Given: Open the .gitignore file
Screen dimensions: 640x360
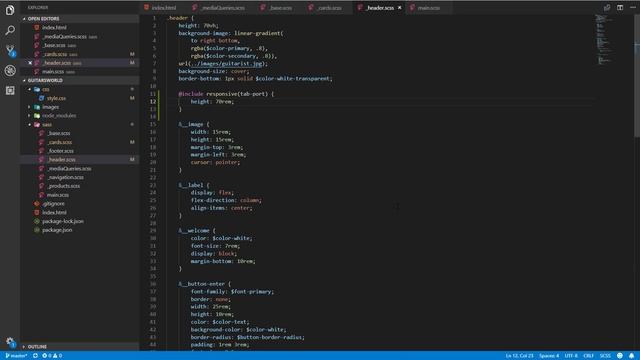Looking at the screenshot, I should (53, 204).
